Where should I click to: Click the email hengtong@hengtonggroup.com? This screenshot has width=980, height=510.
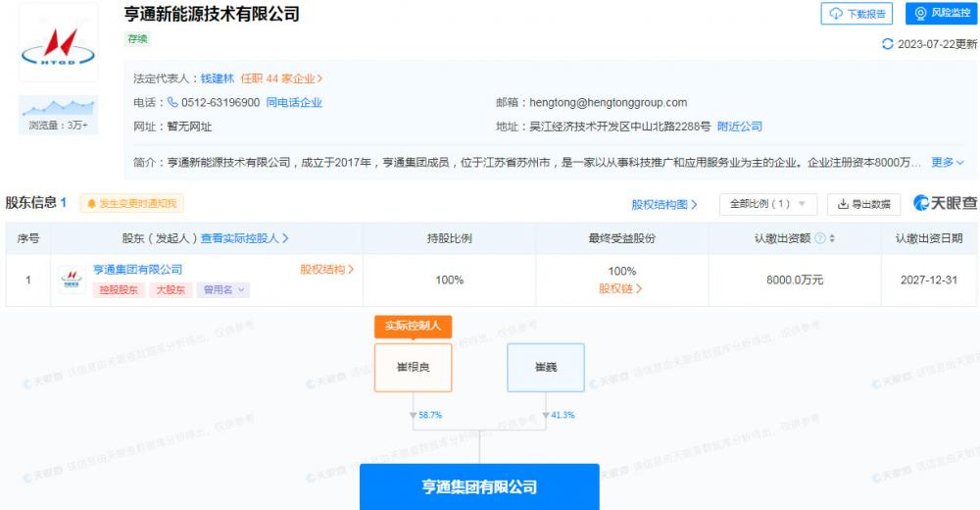(x=609, y=102)
